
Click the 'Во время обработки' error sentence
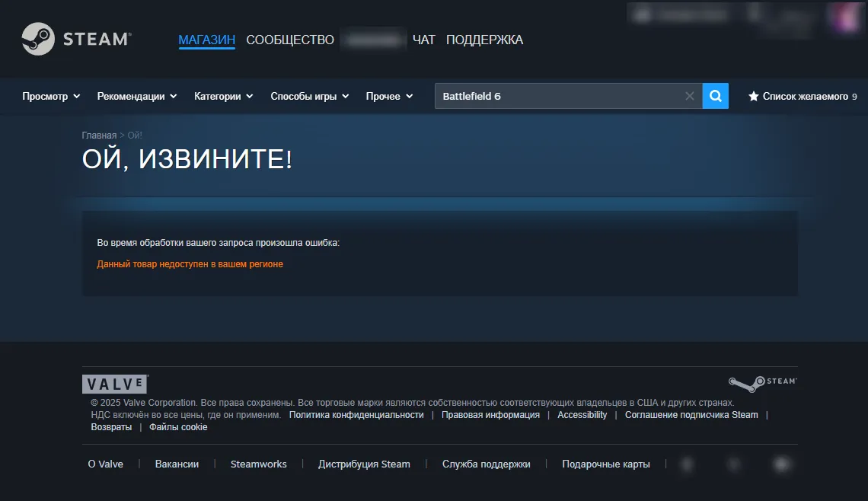218,242
